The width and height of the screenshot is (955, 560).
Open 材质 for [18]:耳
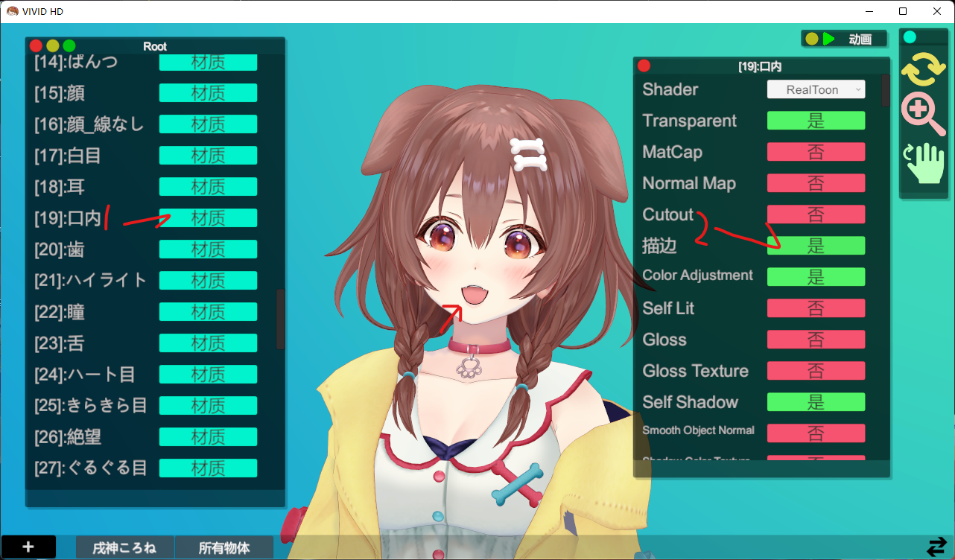pyautogui.click(x=208, y=187)
